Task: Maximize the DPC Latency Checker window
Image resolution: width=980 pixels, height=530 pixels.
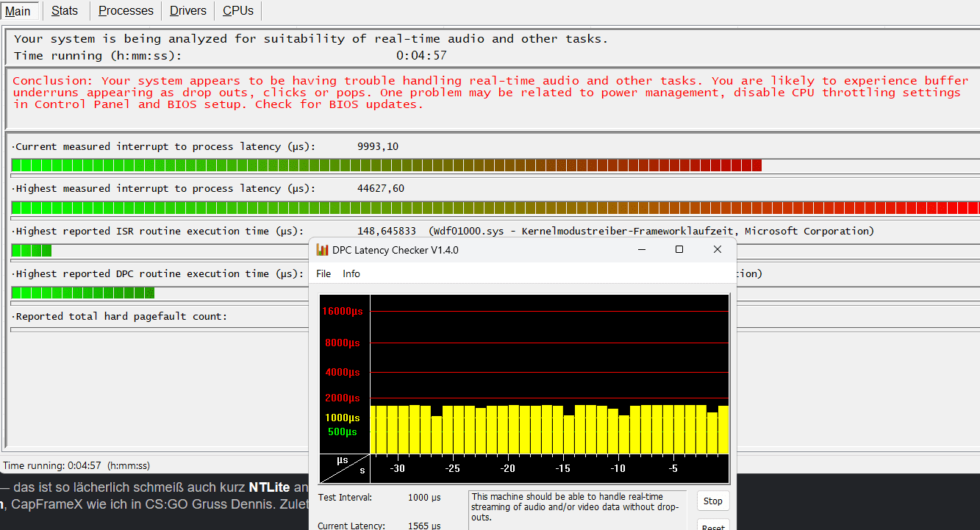Action: (x=679, y=250)
